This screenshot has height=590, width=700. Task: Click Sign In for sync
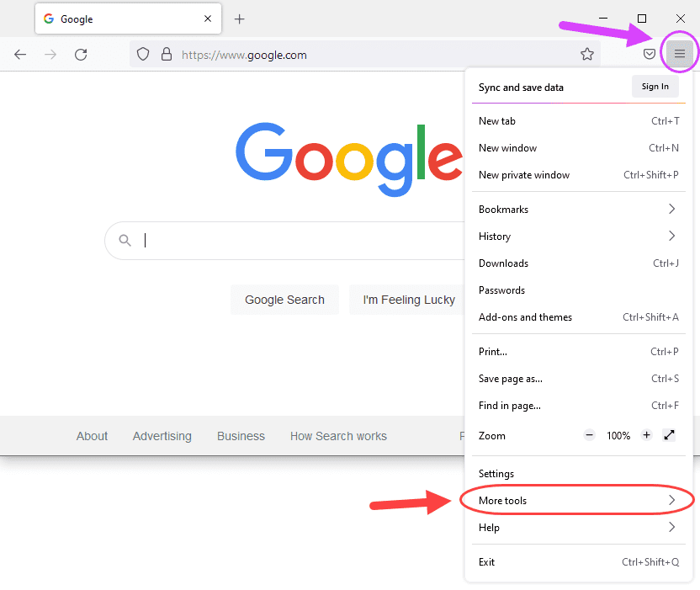coord(655,86)
